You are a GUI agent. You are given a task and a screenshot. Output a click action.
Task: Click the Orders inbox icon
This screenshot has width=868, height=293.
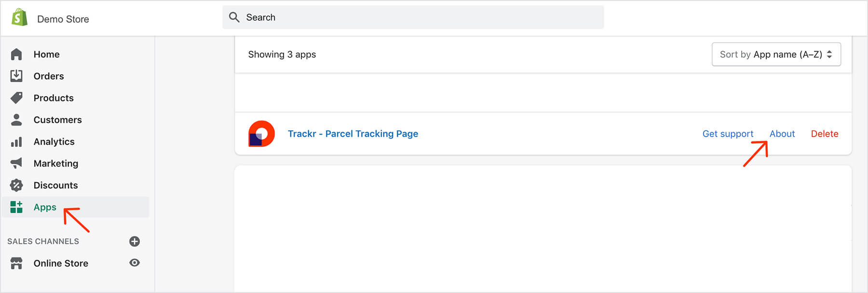(16, 76)
